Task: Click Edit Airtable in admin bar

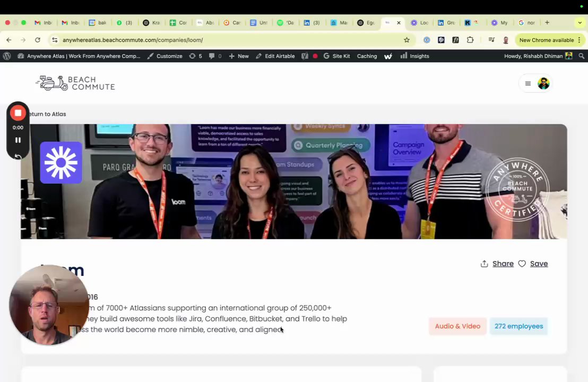Action: [275, 56]
